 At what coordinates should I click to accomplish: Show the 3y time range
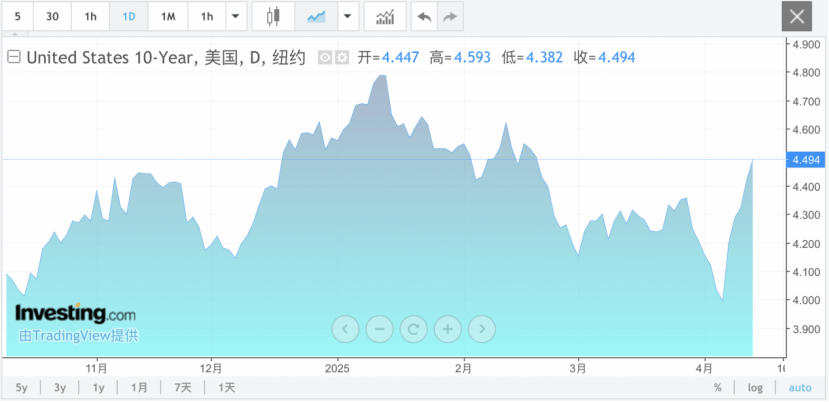click(60, 388)
